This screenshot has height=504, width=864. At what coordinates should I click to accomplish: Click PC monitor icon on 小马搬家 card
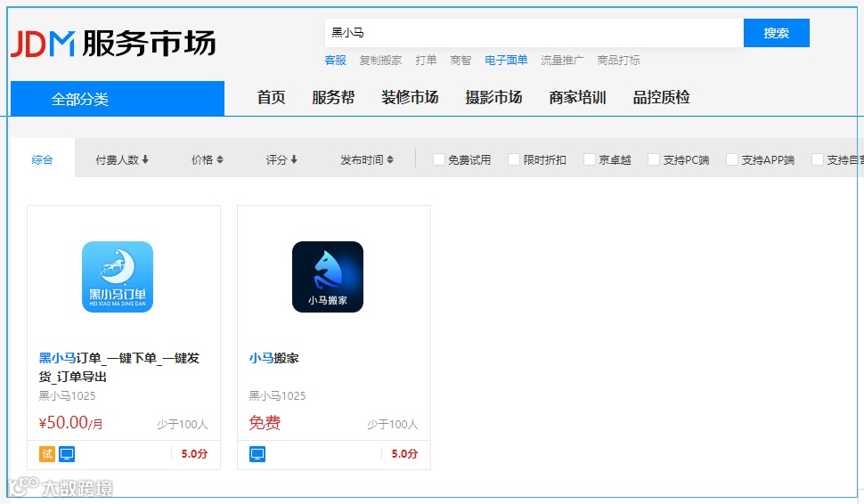(x=257, y=454)
